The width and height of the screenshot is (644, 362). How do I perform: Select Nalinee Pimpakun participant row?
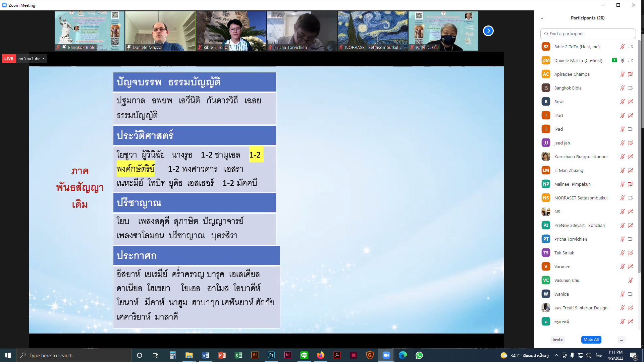pos(588,184)
